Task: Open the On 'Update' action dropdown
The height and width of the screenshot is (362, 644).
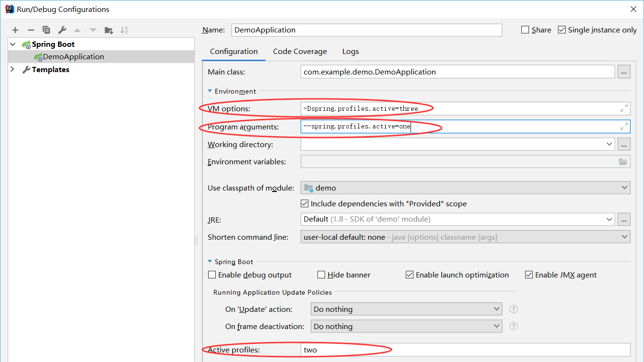Action: tap(406, 309)
